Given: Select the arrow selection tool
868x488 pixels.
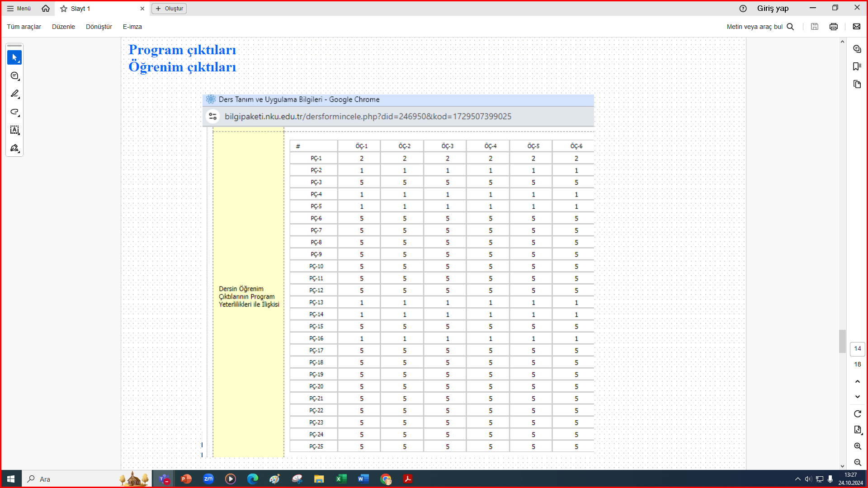Looking at the screenshot, I should point(14,57).
